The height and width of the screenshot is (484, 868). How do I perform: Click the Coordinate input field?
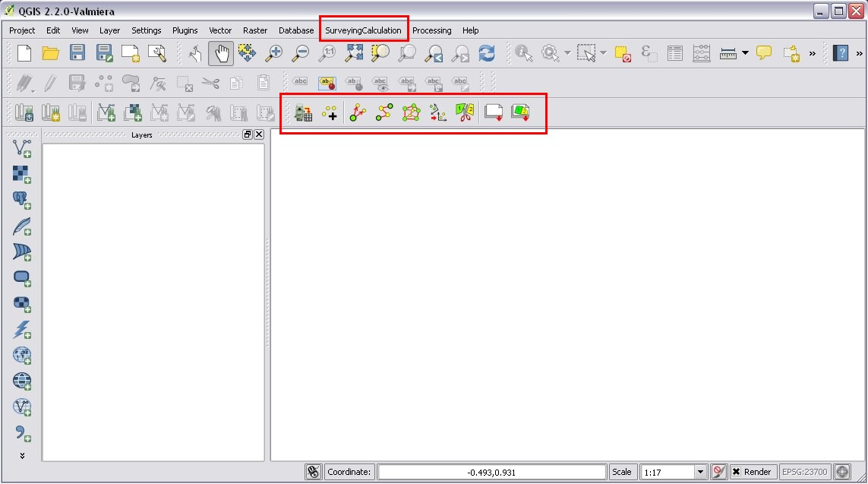coord(491,472)
